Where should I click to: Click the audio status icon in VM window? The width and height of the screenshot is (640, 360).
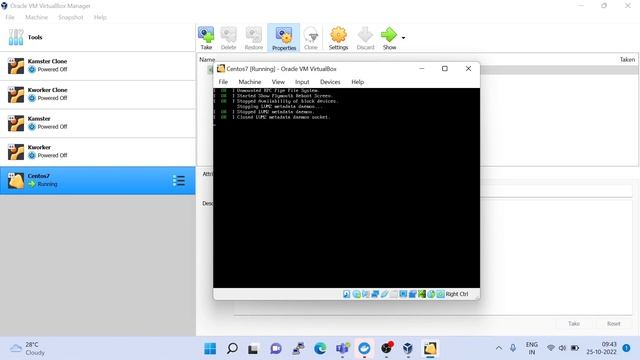click(x=366, y=294)
